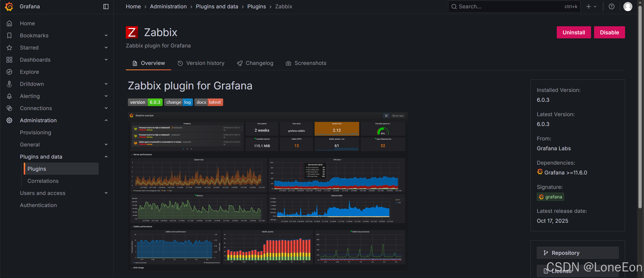Click the Grafana signature badge
Image resolution: width=644 pixels, height=278 pixels.
[x=550, y=197]
